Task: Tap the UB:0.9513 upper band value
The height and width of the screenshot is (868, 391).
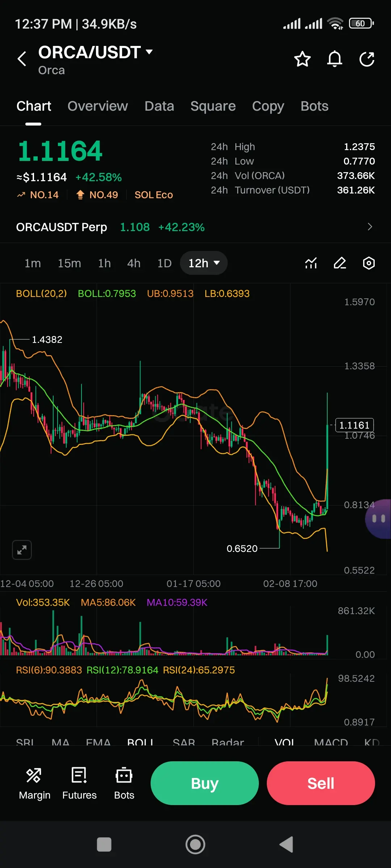Action: point(170,293)
